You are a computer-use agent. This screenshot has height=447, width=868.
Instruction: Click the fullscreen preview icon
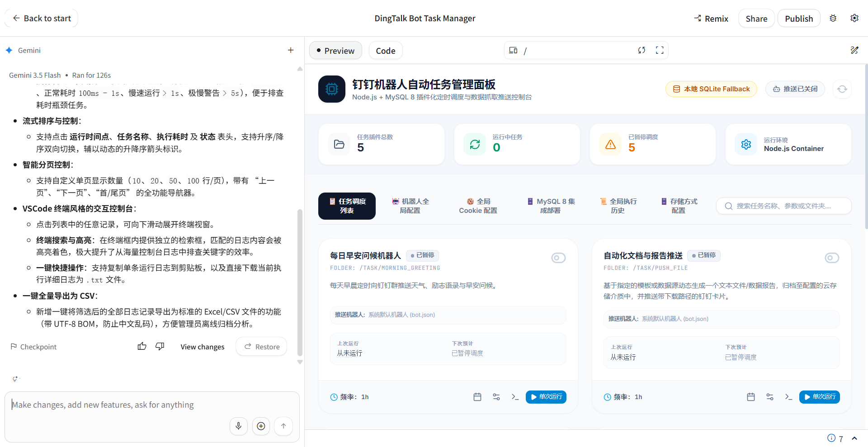660,50
